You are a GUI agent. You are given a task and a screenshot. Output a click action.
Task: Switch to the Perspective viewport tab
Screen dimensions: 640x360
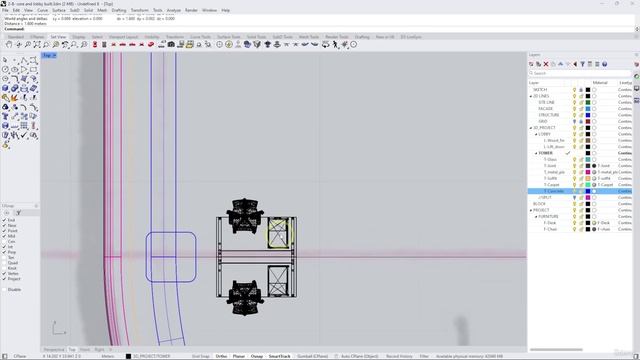[x=54, y=350]
